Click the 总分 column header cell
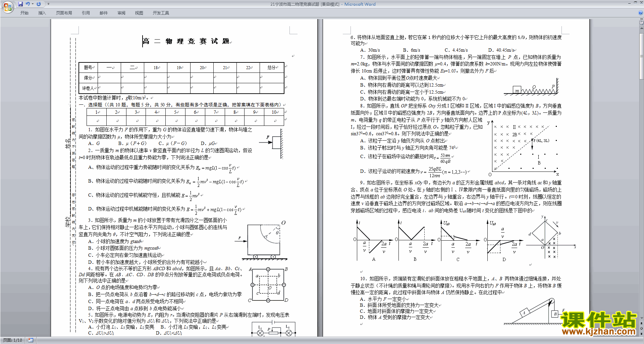 point(272,67)
